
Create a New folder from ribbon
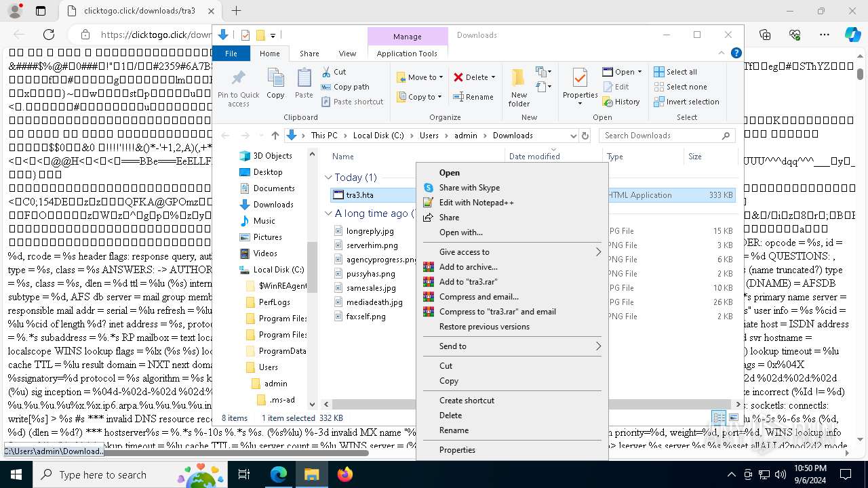(519, 87)
